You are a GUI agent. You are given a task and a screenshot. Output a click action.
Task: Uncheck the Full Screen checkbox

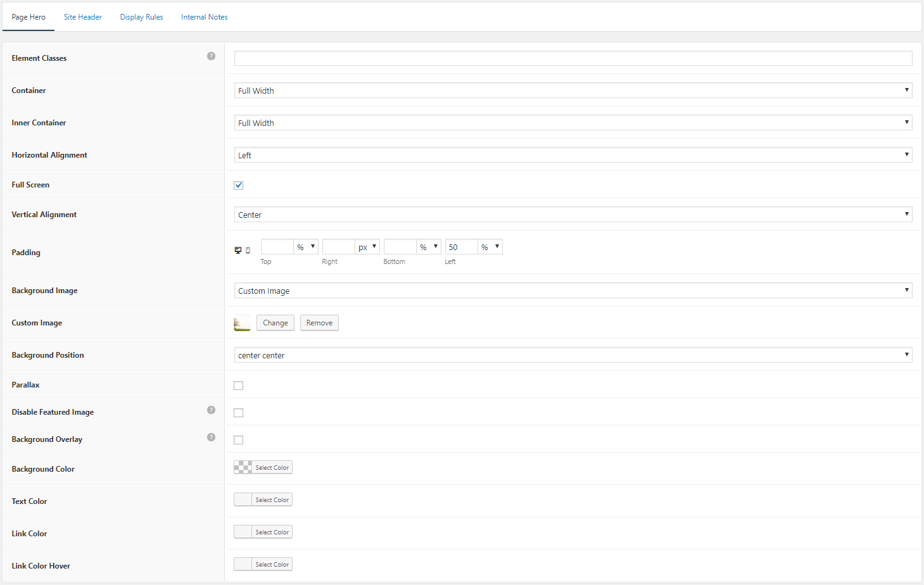[x=239, y=186]
